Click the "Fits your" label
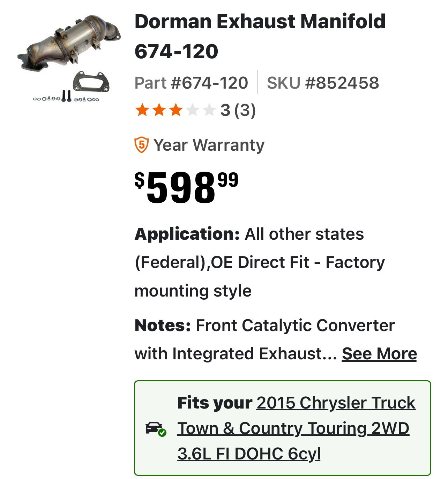The width and height of the screenshot is (448, 479). click(215, 403)
